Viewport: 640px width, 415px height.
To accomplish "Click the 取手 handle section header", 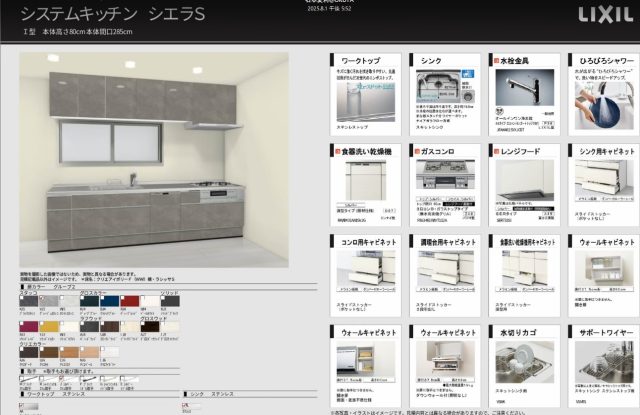I will tap(30, 370).
